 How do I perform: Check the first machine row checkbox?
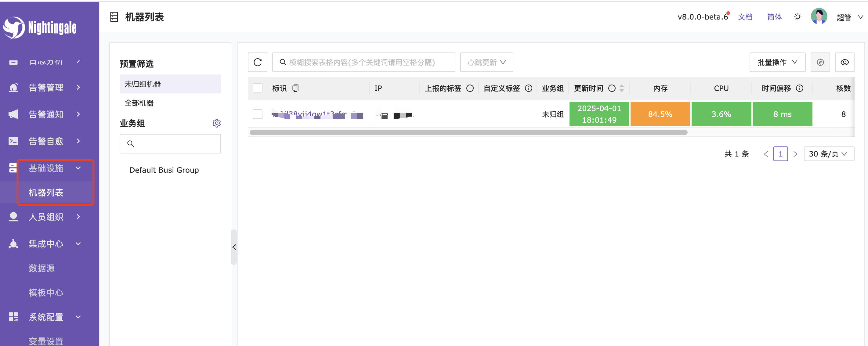[257, 114]
